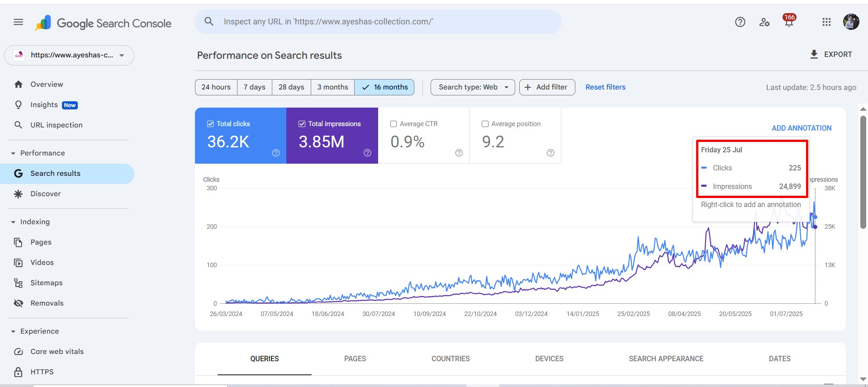Viewport: 868px width, 387px height.
Task: Click the Sitemaps tree icon
Action: (x=18, y=283)
